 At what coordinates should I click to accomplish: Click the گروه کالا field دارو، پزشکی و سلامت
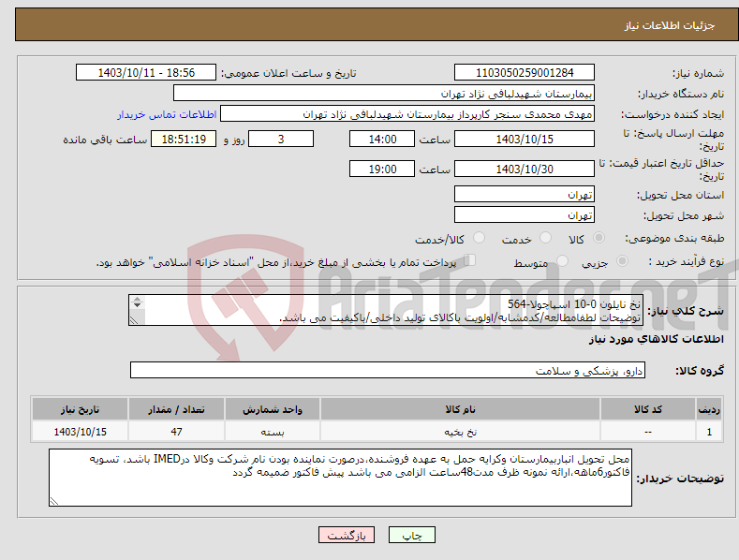coord(388,371)
